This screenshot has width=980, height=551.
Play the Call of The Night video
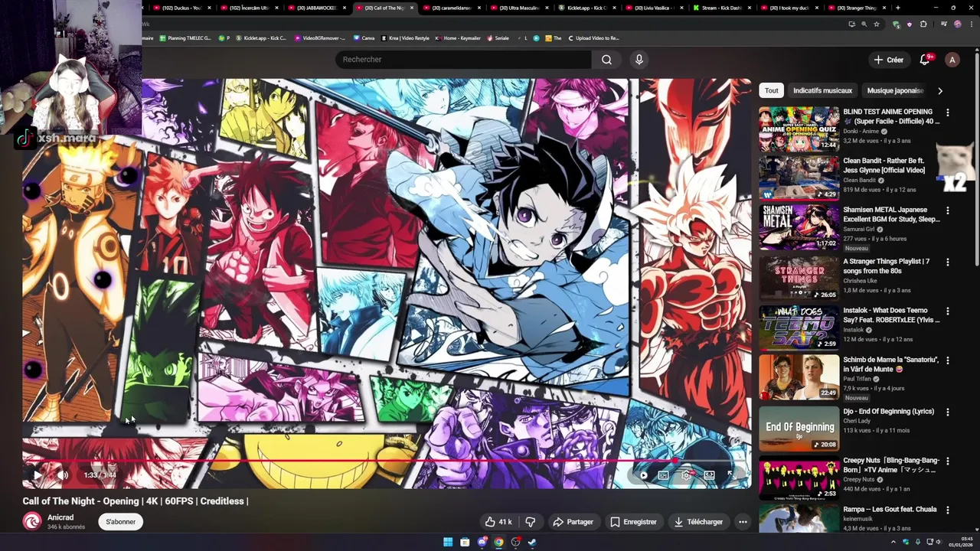[36, 475]
